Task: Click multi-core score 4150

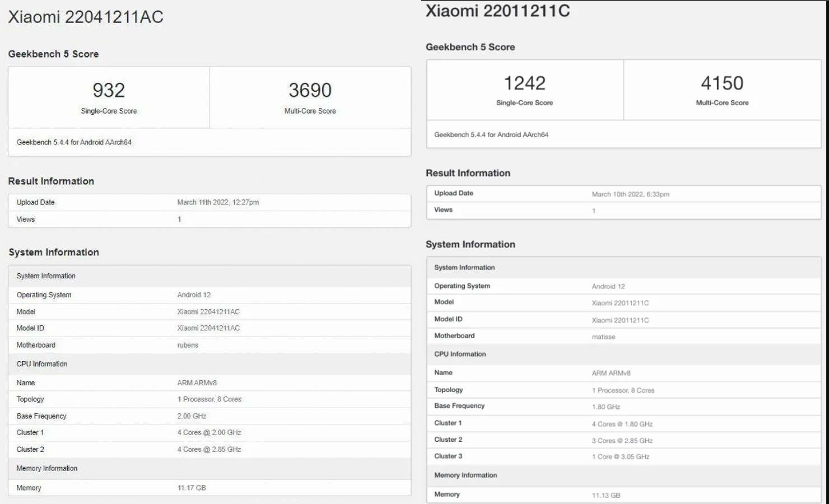Action: coord(722,83)
